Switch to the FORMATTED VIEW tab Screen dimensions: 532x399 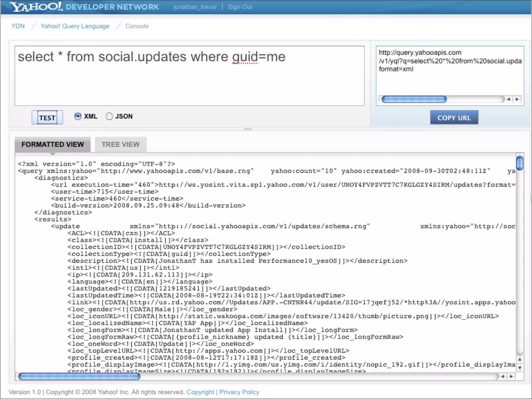click(x=53, y=144)
